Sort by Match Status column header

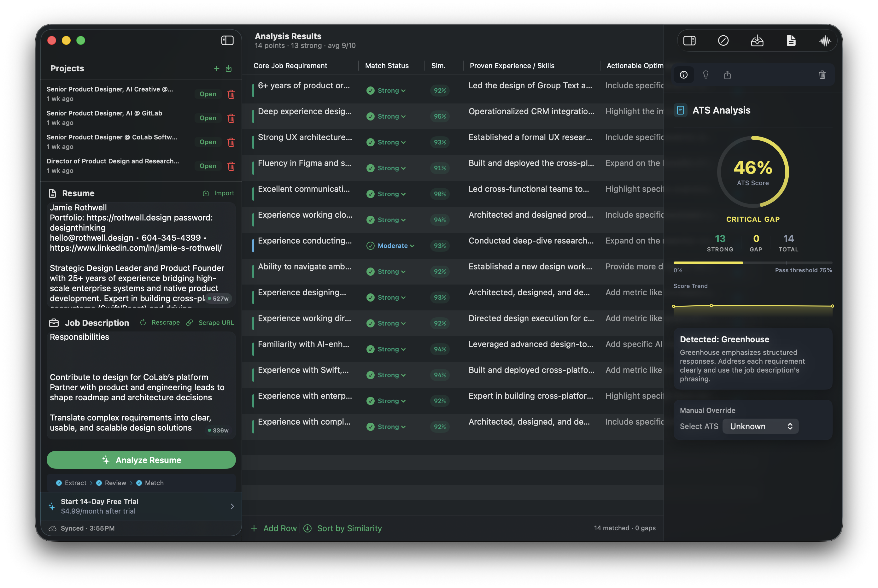(x=387, y=66)
